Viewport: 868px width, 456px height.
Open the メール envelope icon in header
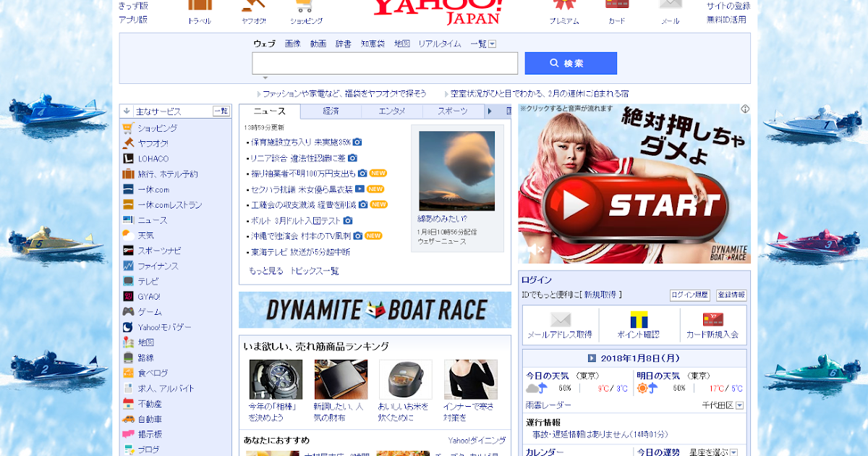671,4
